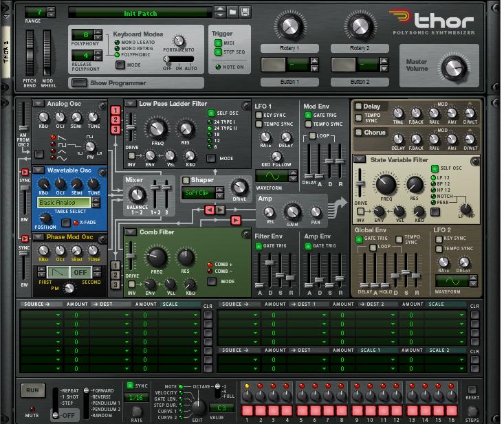Enable LFO 1 KEY SYNC
This screenshot has height=424, width=504.
[259, 115]
